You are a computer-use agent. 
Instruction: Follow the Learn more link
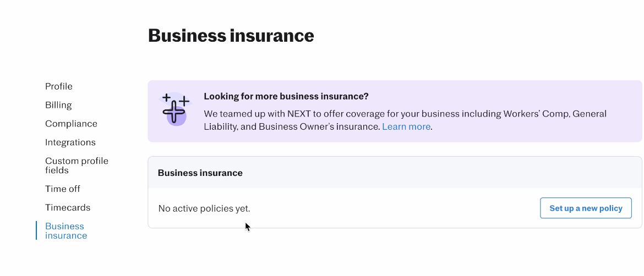(x=406, y=127)
